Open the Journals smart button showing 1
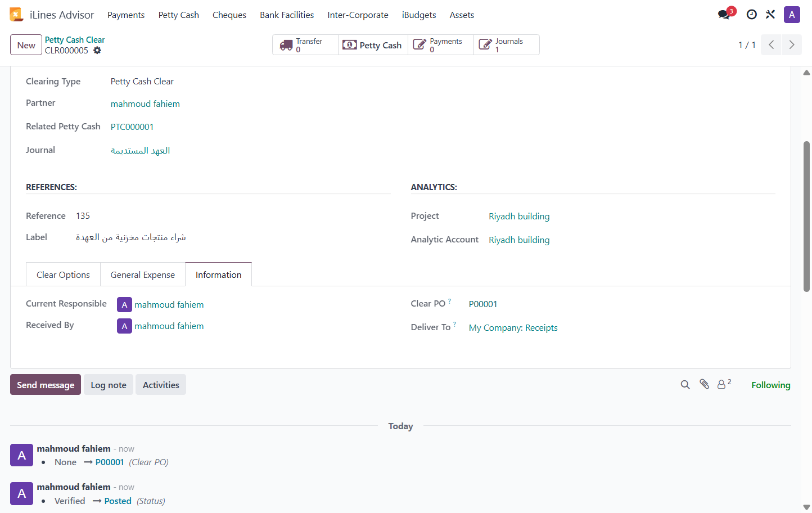This screenshot has width=812, height=513. tap(506, 45)
